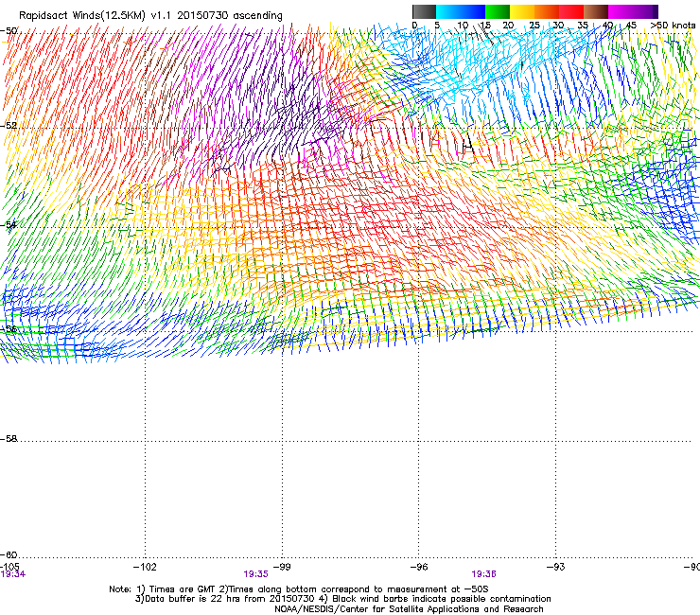The image size is (700, 615).
Task: Click the '-58' latitude label
Action: point(9,439)
